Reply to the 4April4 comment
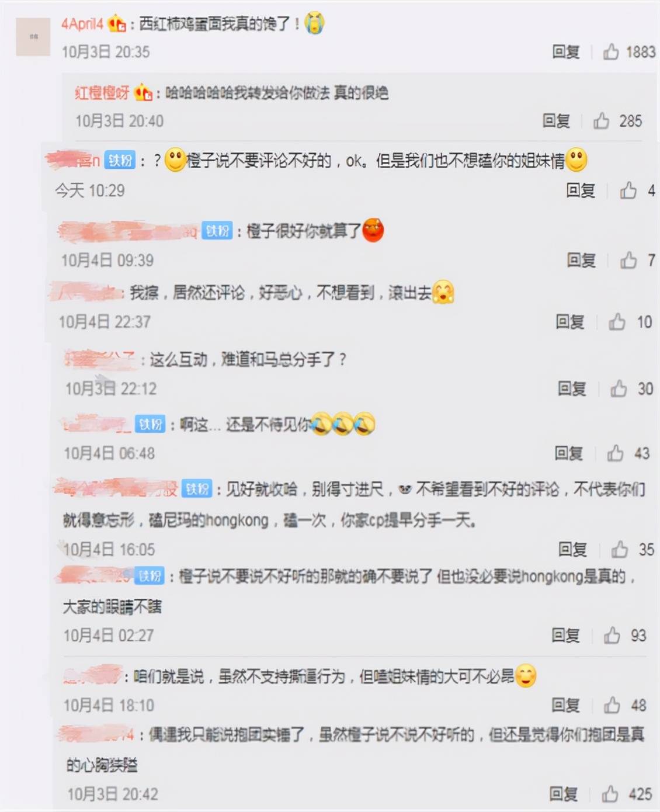660x812 pixels. pyautogui.click(x=566, y=52)
